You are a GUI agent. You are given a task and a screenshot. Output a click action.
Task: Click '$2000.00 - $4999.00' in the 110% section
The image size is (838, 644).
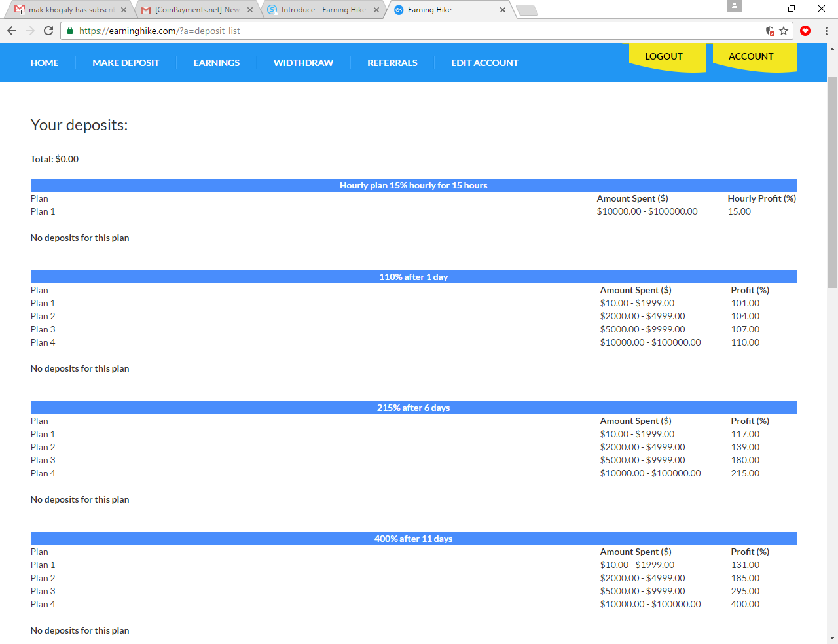[643, 316]
